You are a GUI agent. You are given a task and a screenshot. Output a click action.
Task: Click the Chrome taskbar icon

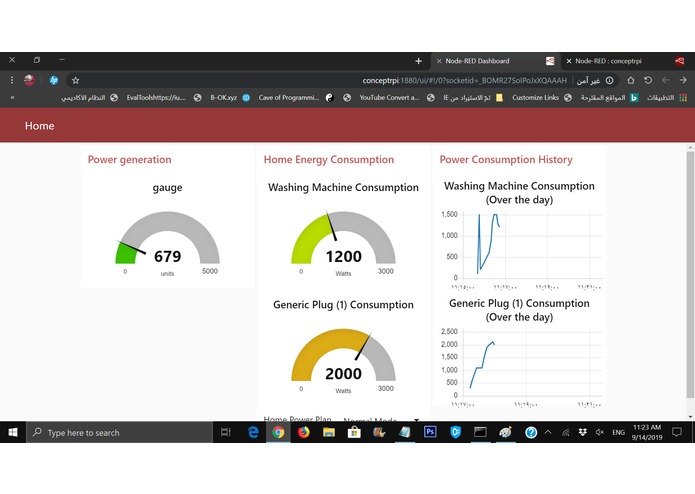click(278, 432)
